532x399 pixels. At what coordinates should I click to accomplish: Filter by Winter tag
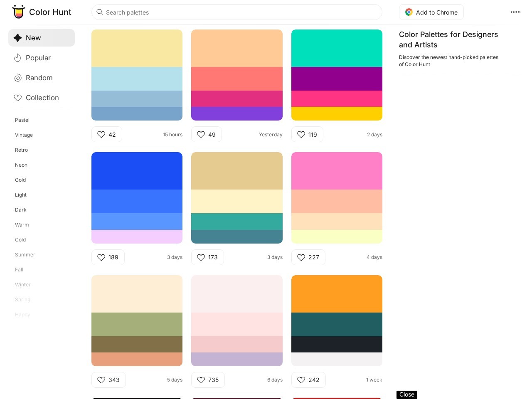point(23,285)
